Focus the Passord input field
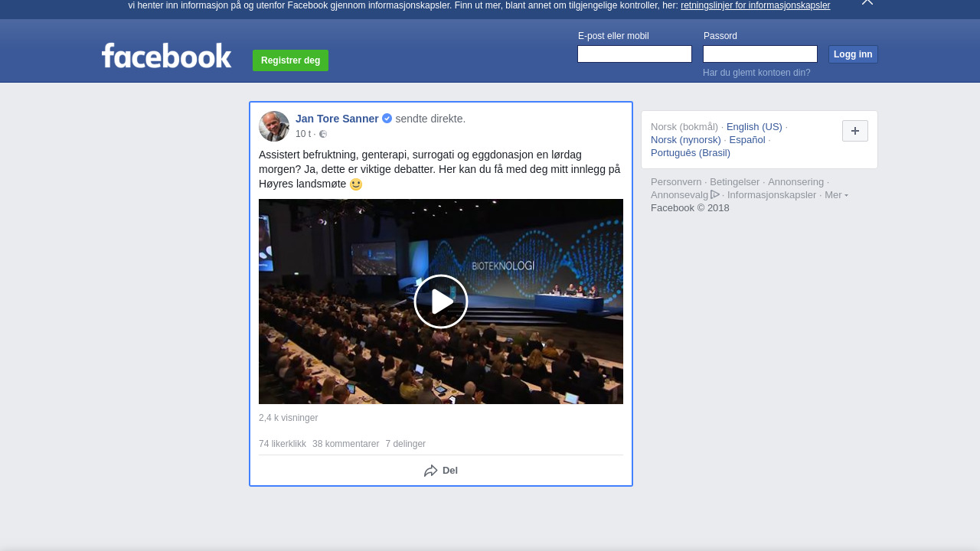 tap(760, 54)
